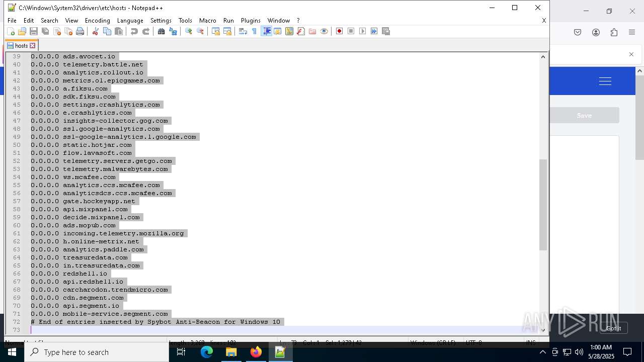Click the editor vertical scrollbar thumb
The width and height of the screenshot is (644, 362).
point(543,205)
